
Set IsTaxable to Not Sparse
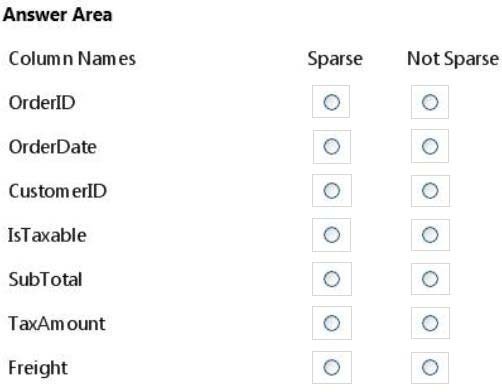pos(430,235)
